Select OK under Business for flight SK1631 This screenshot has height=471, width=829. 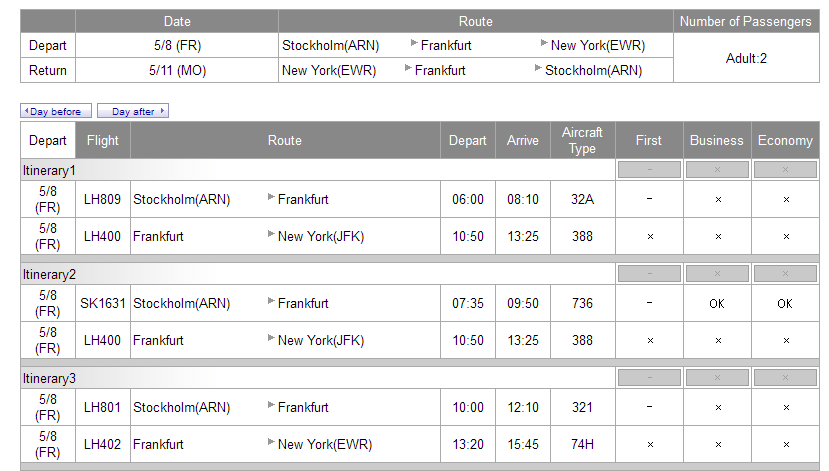(717, 303)
